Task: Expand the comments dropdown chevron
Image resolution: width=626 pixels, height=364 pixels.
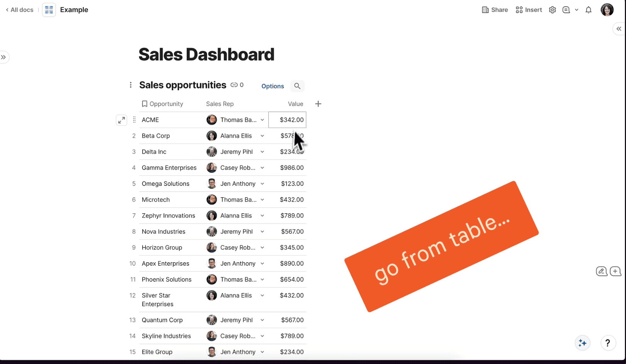Action: [x=577, y=10]
